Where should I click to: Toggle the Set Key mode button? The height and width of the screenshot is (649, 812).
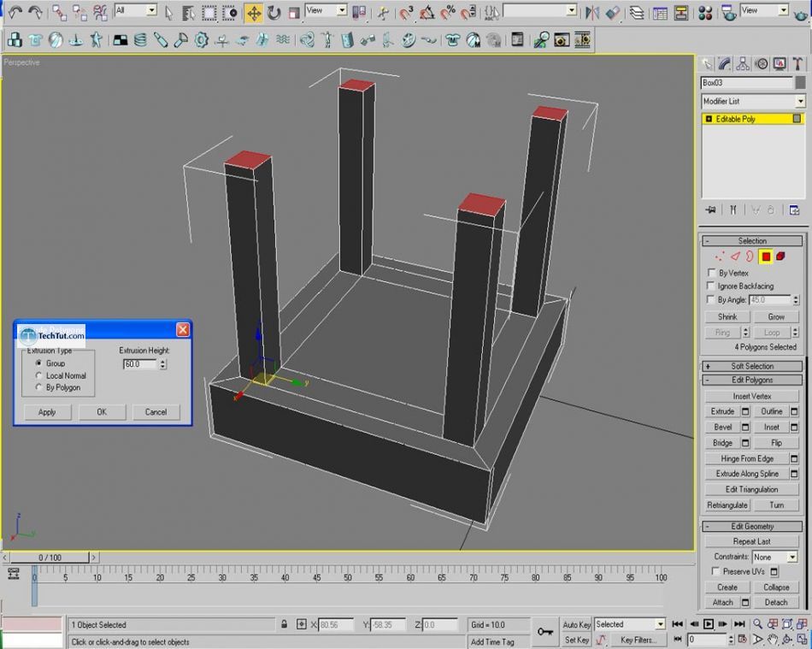[576, 640]
